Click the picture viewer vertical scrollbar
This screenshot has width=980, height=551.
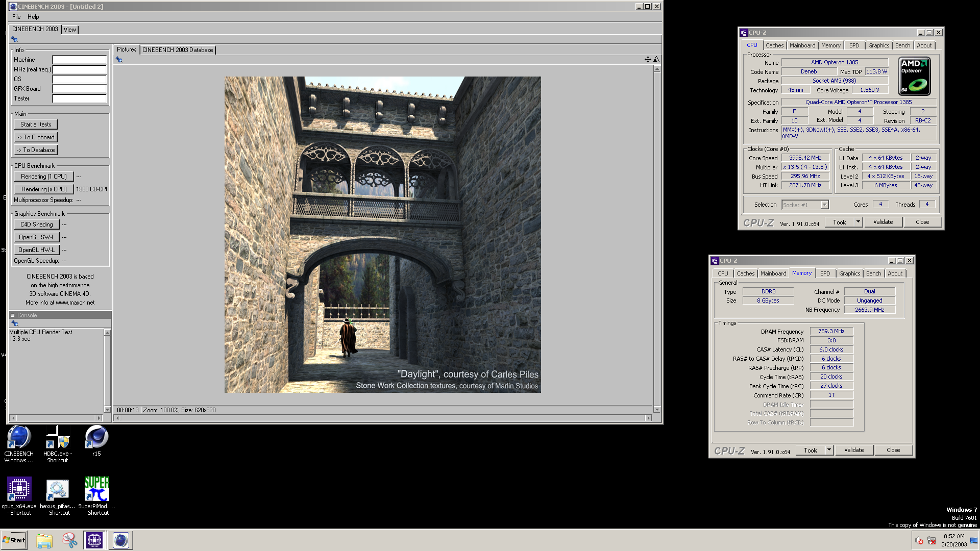point(657,239)
